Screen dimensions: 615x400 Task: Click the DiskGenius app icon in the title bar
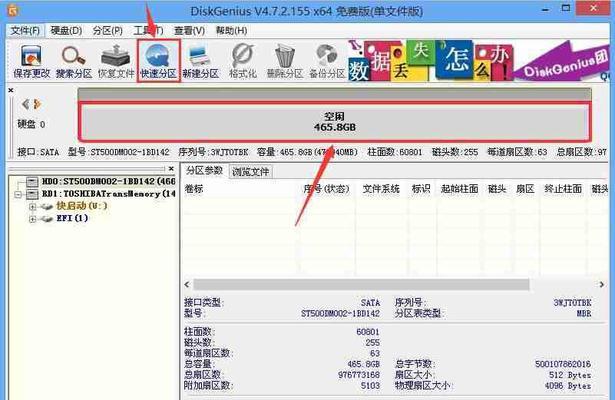(x=13, y=10)
